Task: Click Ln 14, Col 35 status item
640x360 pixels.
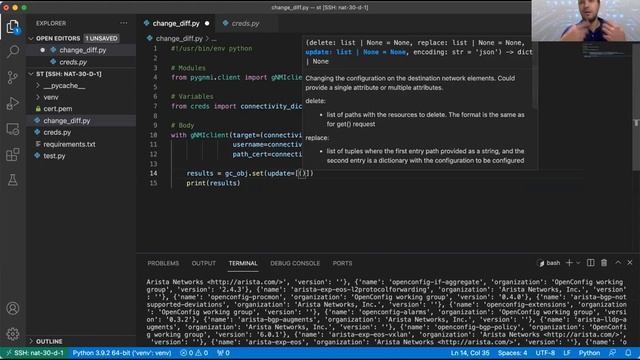Action: click(x=470, y=353)
